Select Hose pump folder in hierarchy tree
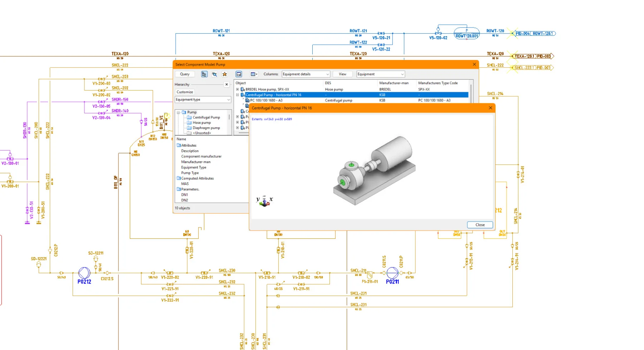 [x=201, y=123]
